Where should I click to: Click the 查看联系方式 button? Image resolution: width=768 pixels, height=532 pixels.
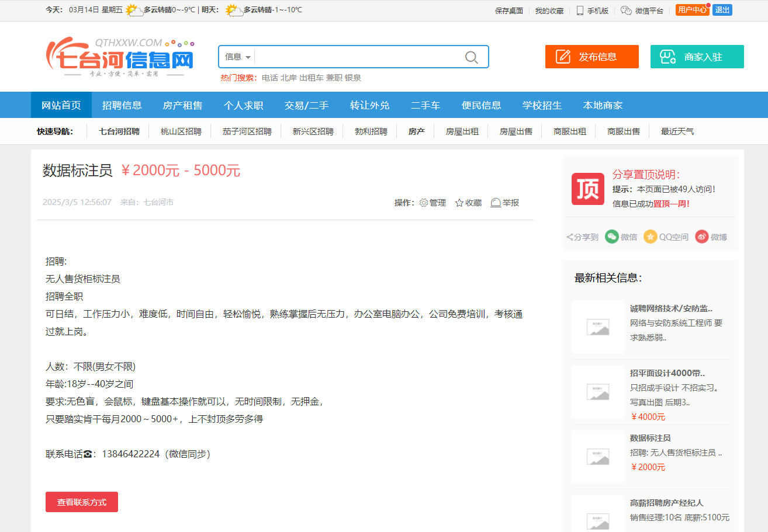click(82, 502)
